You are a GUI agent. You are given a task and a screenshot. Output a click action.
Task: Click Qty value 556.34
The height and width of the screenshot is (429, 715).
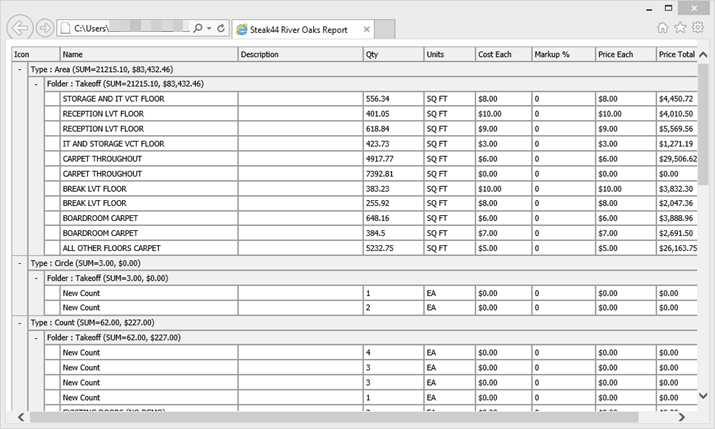pyautogui.click(x=378, y=99)
